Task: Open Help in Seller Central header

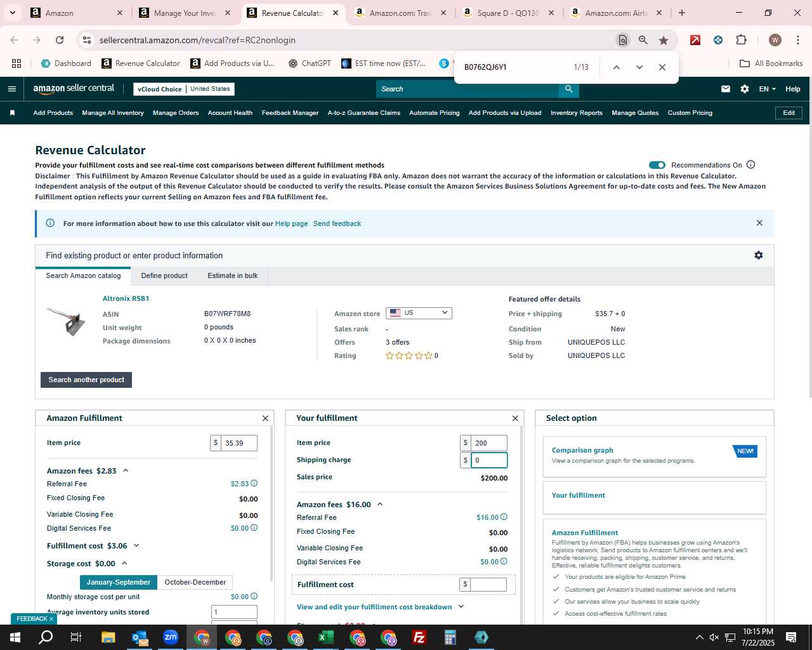Action: pos(793,89)
